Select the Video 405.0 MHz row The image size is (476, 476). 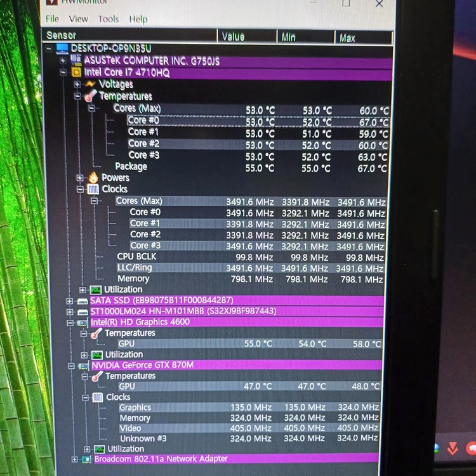pos(249,428)
